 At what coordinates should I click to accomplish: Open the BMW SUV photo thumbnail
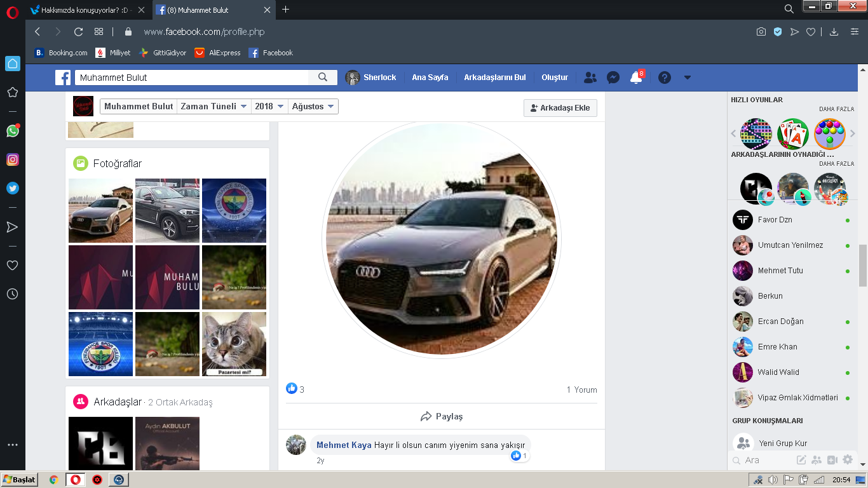point(167,210)
